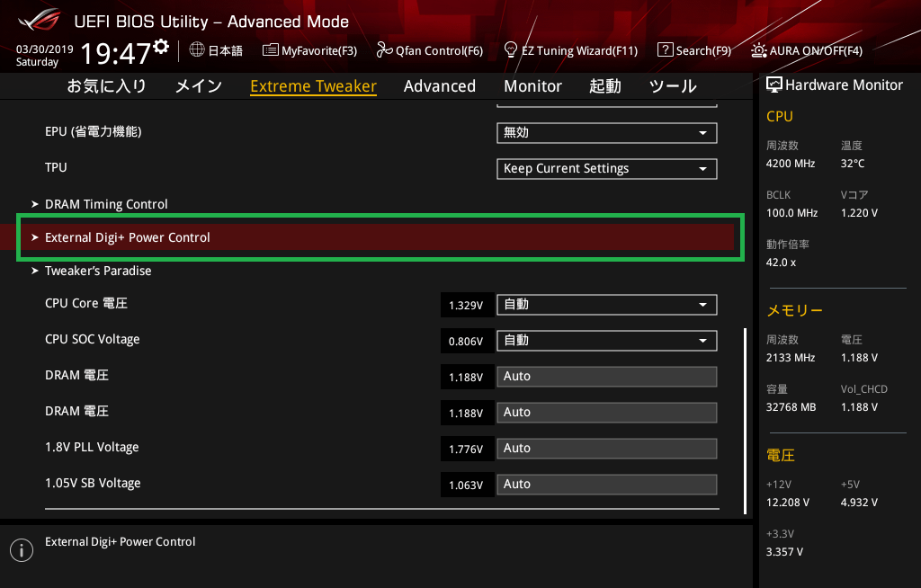
Task: Open CPU SOC Voltage 自動 dropdown
Action: (x=607, y=340)
